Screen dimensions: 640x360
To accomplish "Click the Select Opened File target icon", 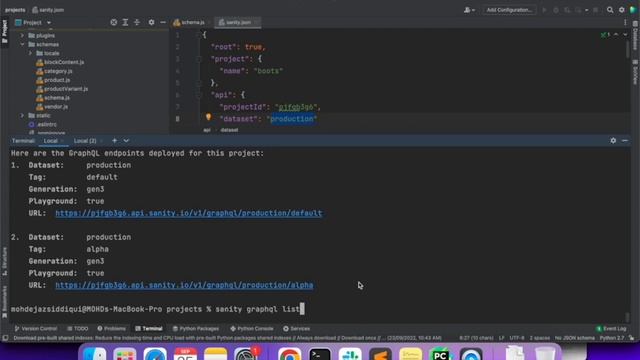I will (114, 22).
